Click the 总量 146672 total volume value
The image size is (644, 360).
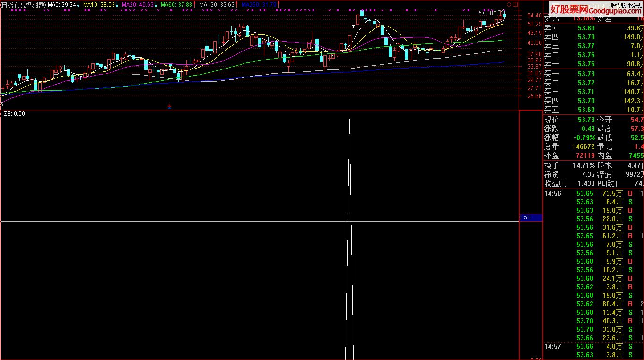pyautogui.click(x=583, y=147)
